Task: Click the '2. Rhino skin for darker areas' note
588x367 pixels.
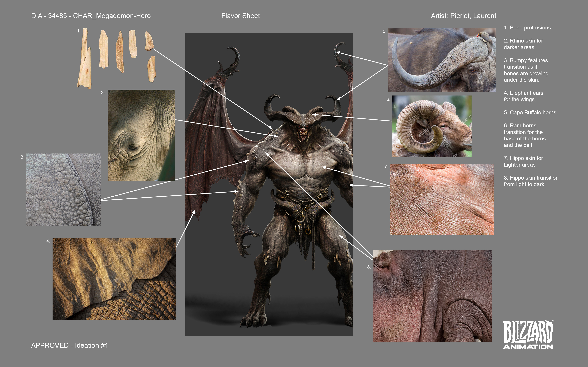Action: [523, 44]
